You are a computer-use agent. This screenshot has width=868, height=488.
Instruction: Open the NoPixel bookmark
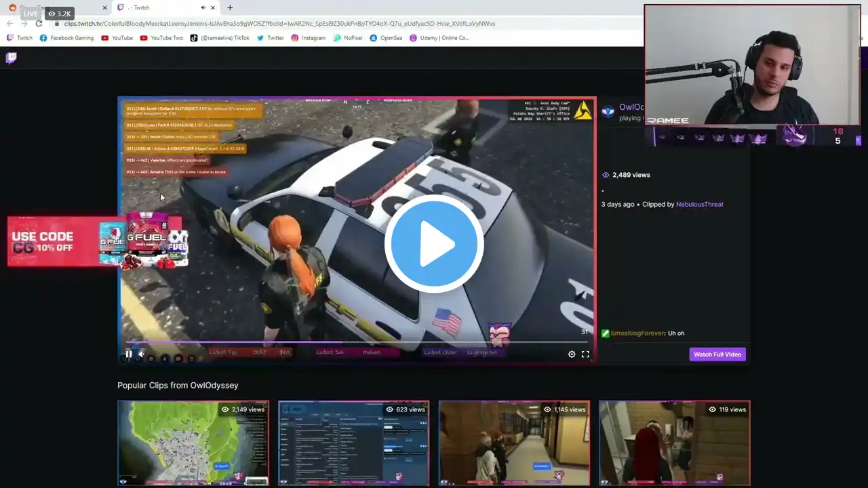pyautogui.click(x=348, y=38)
